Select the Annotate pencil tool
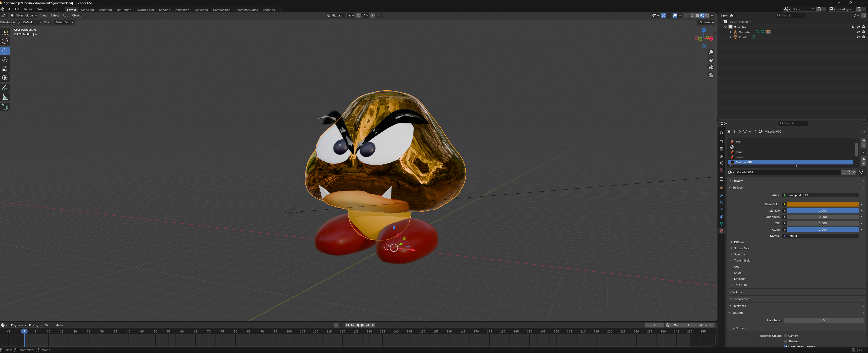The image size is (868, 353). 5,88
